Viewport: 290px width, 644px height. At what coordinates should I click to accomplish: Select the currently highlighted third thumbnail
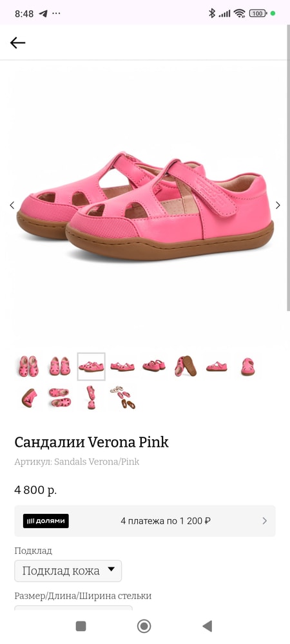pyautogui.click(x=92, y=366)
